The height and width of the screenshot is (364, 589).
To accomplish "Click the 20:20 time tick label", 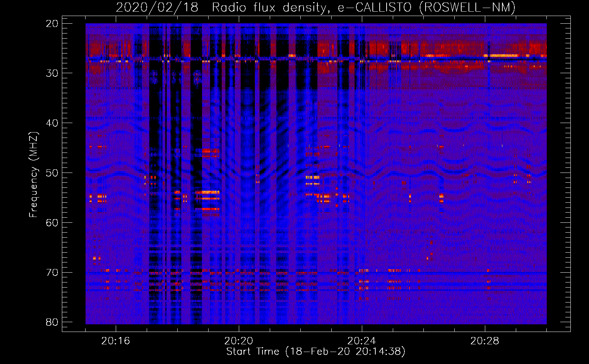I will coord(239,341).
